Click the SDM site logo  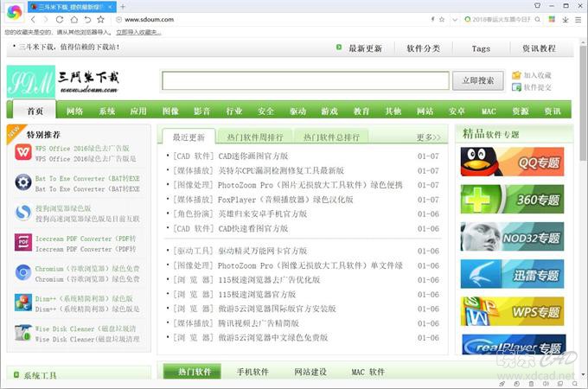pyautogui.click(x=31, y=81)
